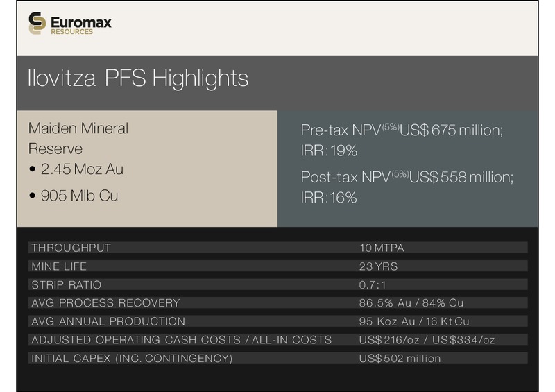
Task: Click the IRR: 16% line
Action: (x=329, y=198)
